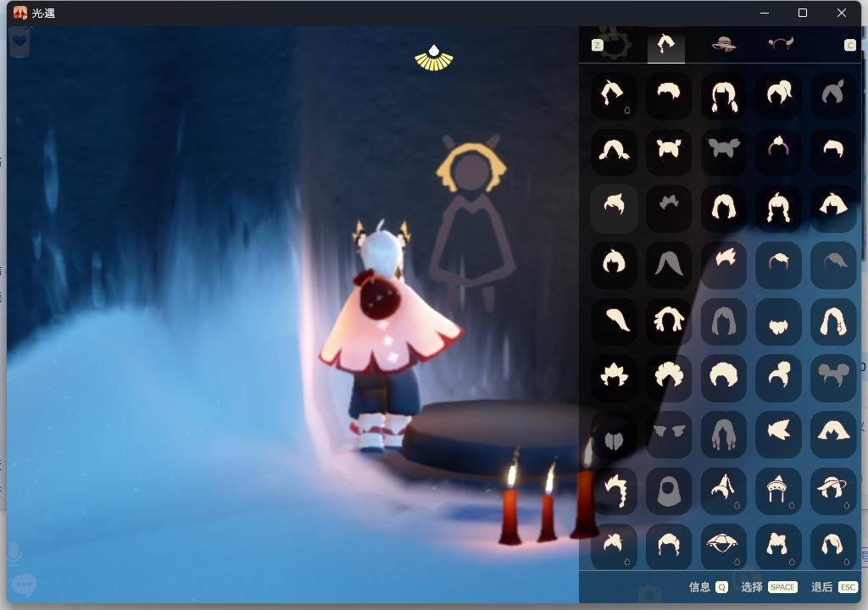Open the horns accessory category tab
This screenshot has width=868, height=610.
(780, 44)
